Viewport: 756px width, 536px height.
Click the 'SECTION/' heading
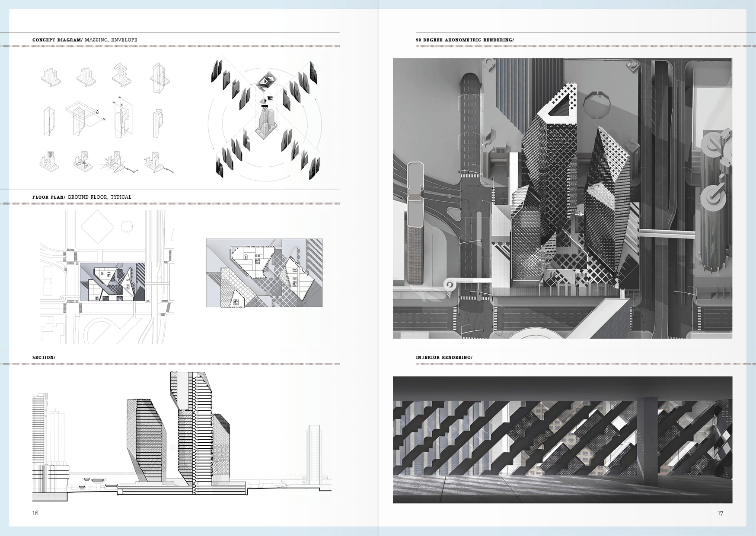tap(44, 358)
